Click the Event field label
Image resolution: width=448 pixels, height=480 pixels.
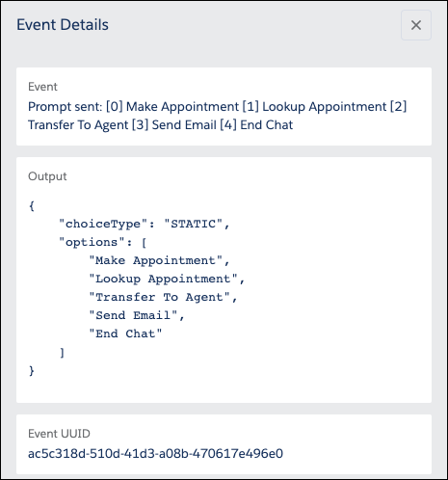point(42,87)
